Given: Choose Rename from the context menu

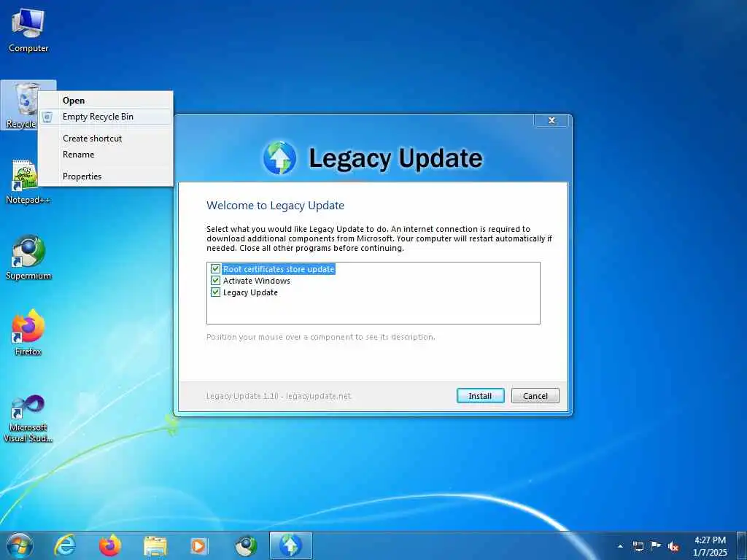Looking at the screenshot, I should [105, 155].
